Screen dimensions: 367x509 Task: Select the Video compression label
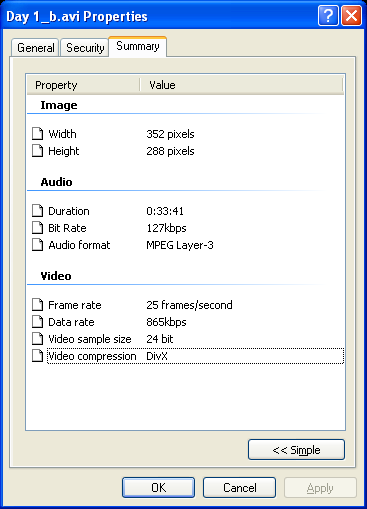[x=92, y=356]
